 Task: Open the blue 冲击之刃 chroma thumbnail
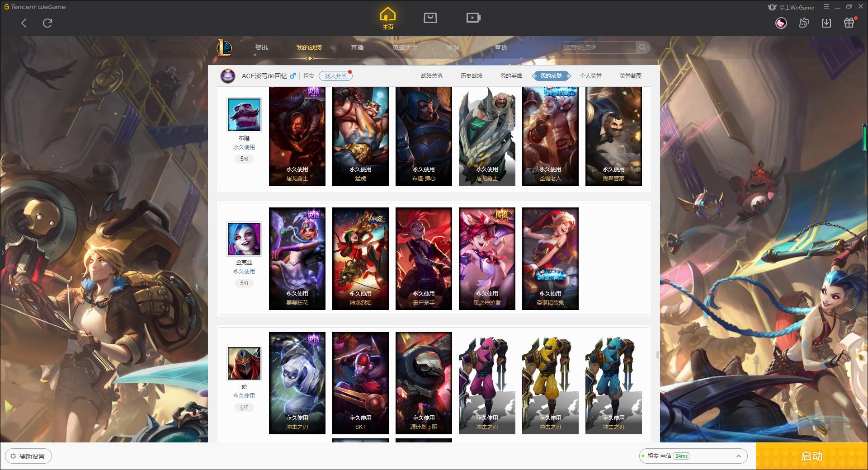click(613, 383)
